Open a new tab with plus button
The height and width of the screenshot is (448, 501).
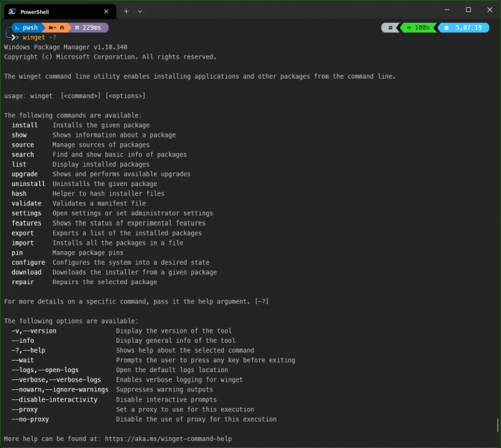[126, 11]
